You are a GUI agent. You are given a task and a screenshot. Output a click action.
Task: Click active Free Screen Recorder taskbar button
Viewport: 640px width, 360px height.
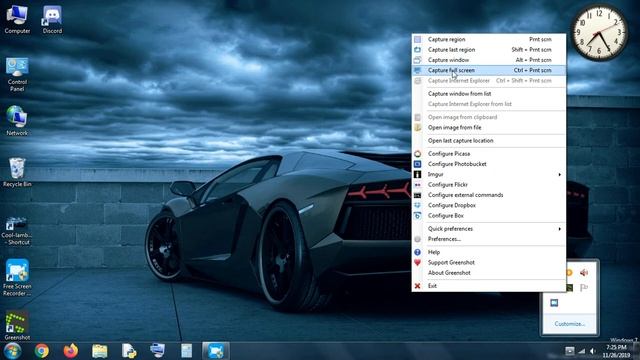click(216, 351)
